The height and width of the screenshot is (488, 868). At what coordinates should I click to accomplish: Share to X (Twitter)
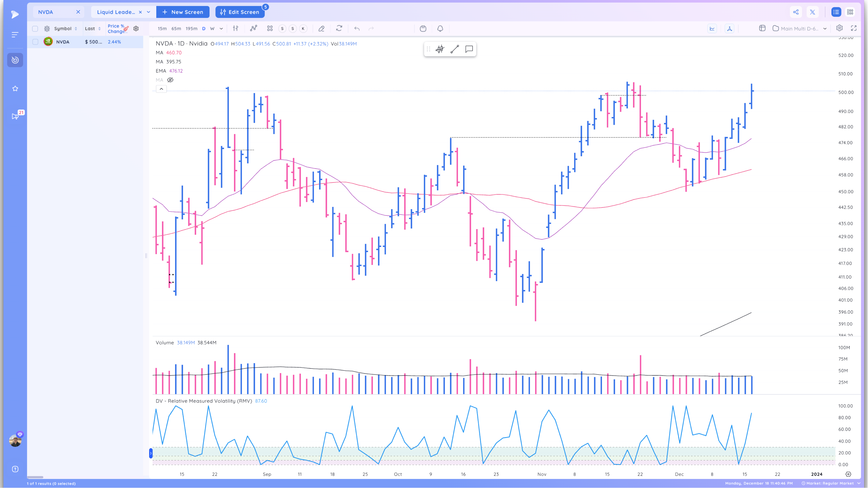click(x=813, y=12)
